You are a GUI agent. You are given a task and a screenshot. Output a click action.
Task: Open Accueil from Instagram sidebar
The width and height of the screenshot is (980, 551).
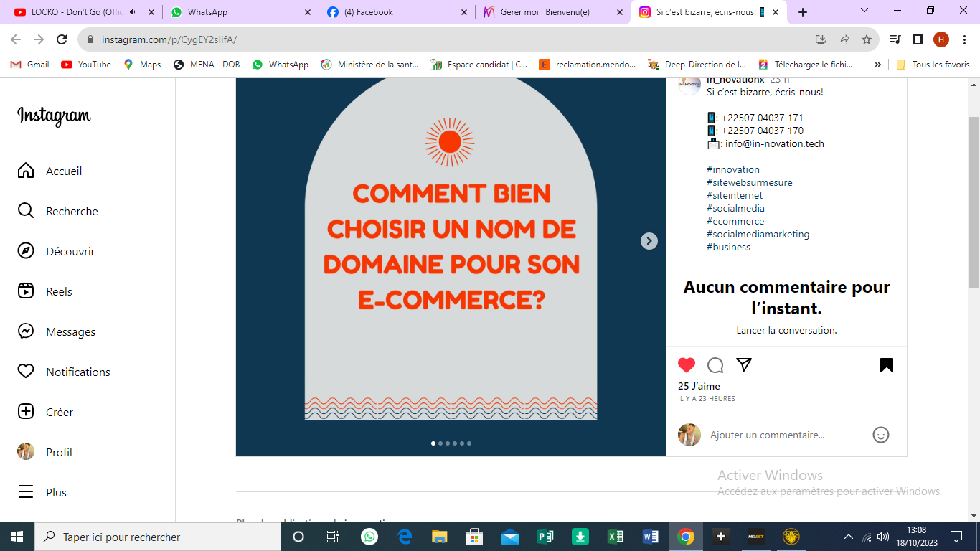tap(64, 171)
